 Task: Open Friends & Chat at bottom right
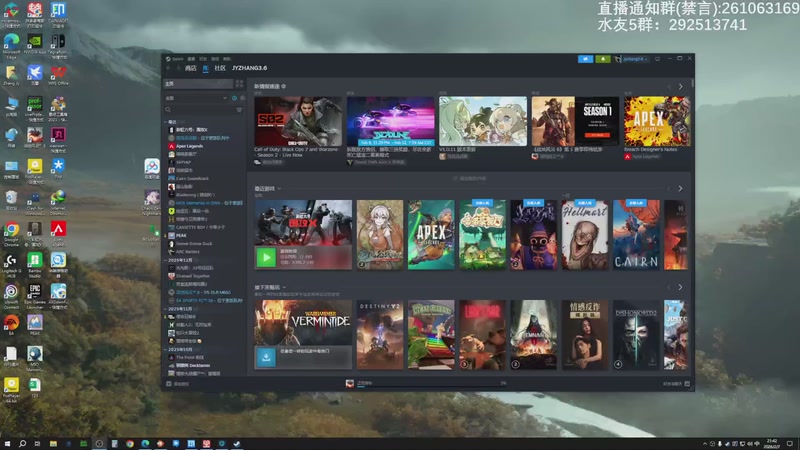pos(676,384)
